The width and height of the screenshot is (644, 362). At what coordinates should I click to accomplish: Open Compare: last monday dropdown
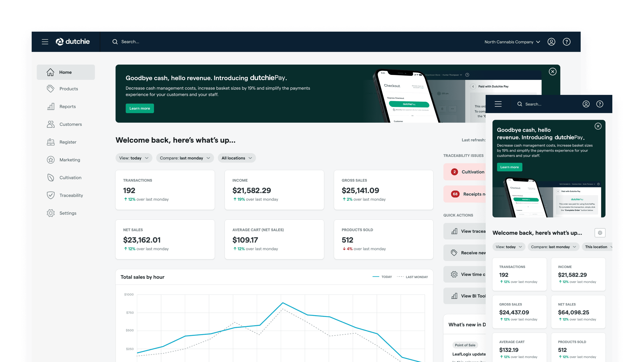pyautogui.click(x=185, y=158)
